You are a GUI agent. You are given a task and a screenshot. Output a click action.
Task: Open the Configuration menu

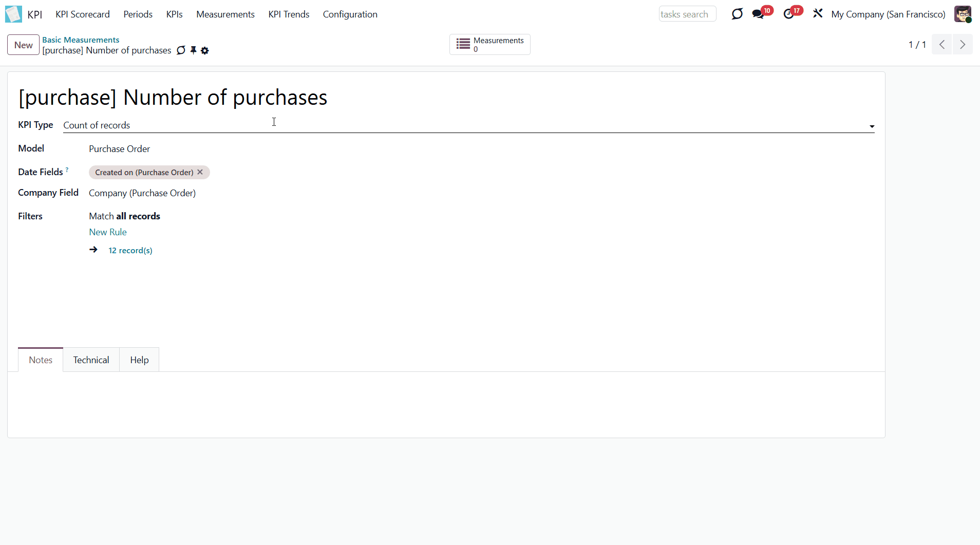pyautogui.click(x=350, y=14)
